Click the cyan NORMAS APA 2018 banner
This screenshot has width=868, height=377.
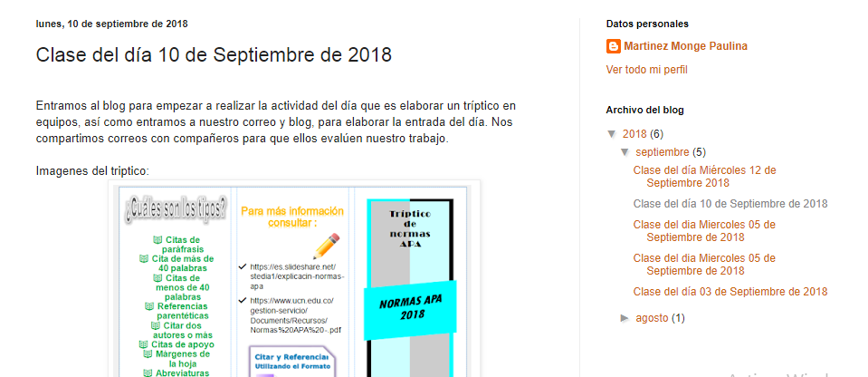point(410,309)
